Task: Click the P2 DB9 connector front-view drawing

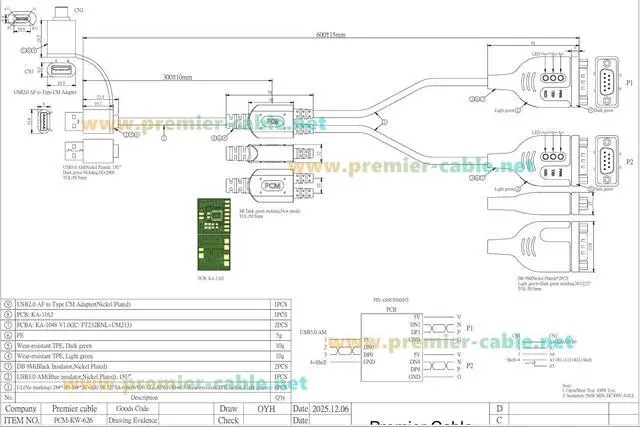Action: click(607, 161)
